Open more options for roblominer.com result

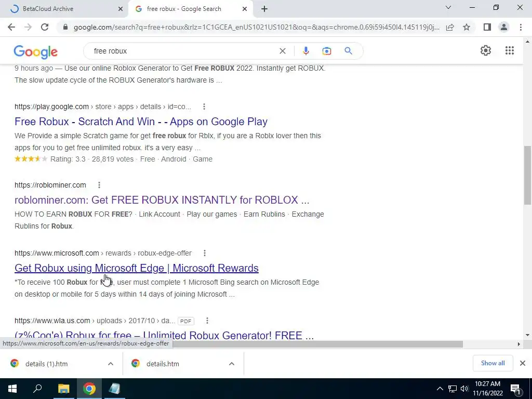click(99, 185)
